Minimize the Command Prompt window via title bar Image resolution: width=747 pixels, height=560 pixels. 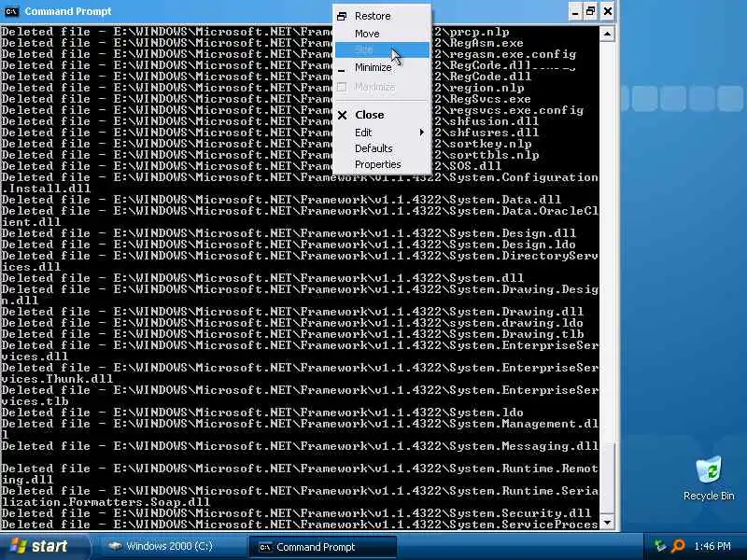click(x=575, y=11)
